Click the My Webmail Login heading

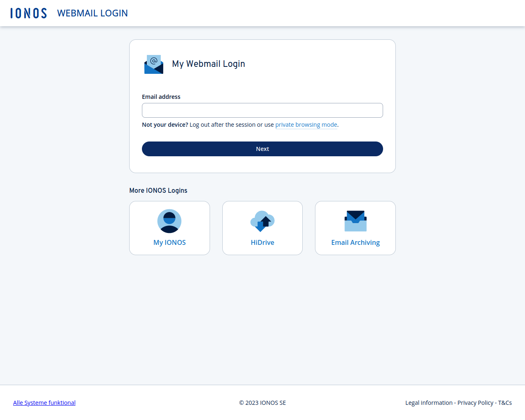[x=208, y=64]
